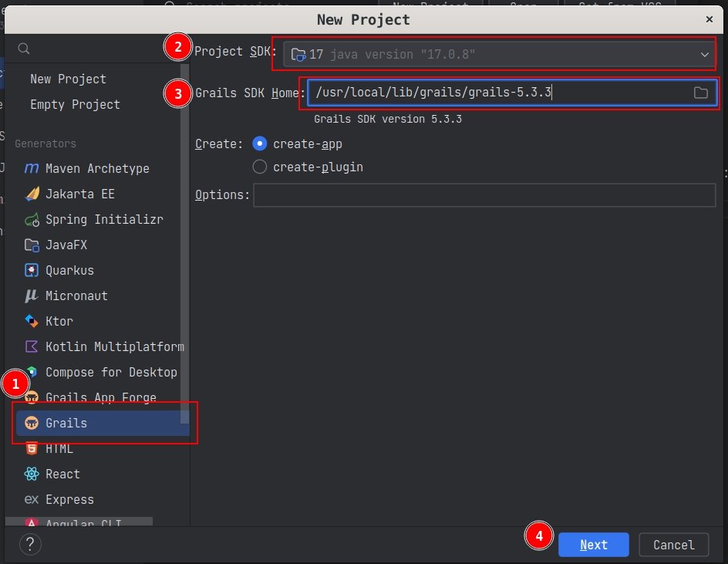Select the create-app radio option
Viewport: 728px width, 564px height.
(260, 144)
